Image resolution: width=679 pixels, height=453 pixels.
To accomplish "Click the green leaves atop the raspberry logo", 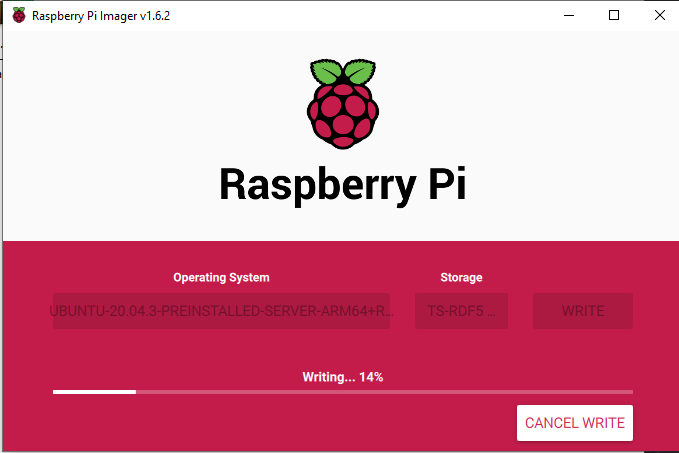I will tap(343, 71).
